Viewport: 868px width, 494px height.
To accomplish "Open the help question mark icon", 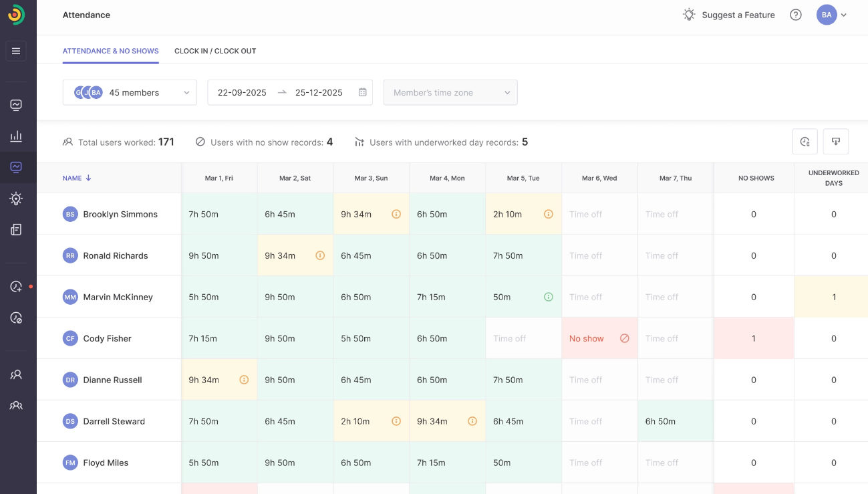I will (795, 15).
